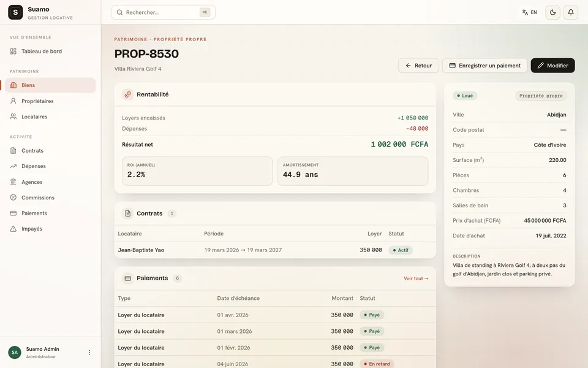The width and height of the screenshot is (588, 368).
Task: Click the Loué status badge
Action: click(465, 96)
